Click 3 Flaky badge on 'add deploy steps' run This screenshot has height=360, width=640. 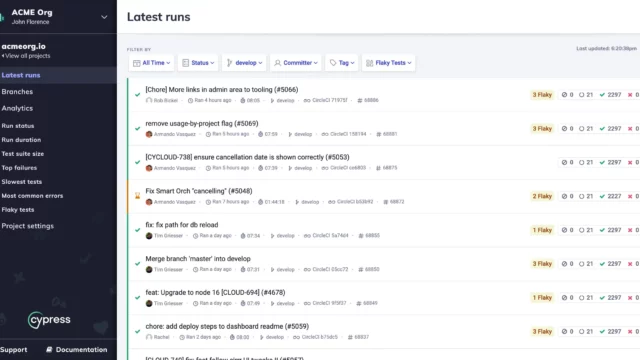tap(542, 332)
